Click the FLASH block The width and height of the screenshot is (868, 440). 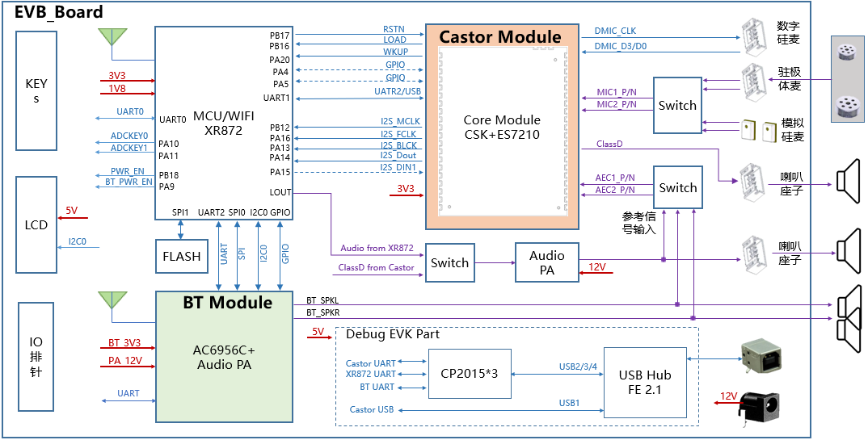[x=182, y=257]
